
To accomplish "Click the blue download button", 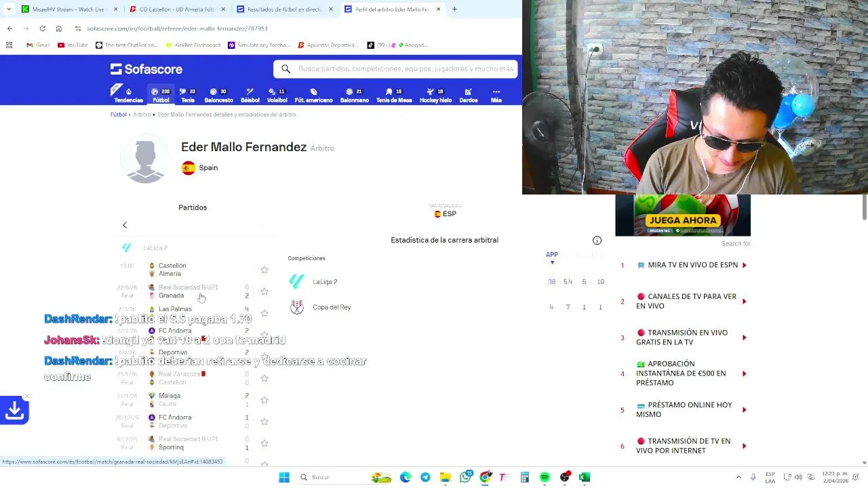I will point(14,410).
